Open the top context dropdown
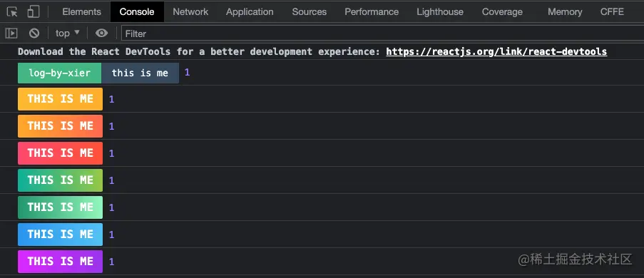Screen dimensions: 644x278 pyautogui.click(x=68, y=34)
